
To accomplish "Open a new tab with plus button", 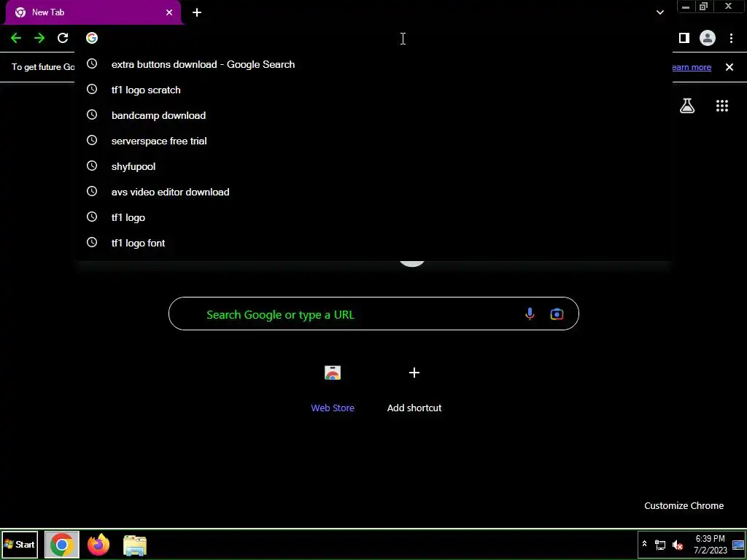I will 197,12.
